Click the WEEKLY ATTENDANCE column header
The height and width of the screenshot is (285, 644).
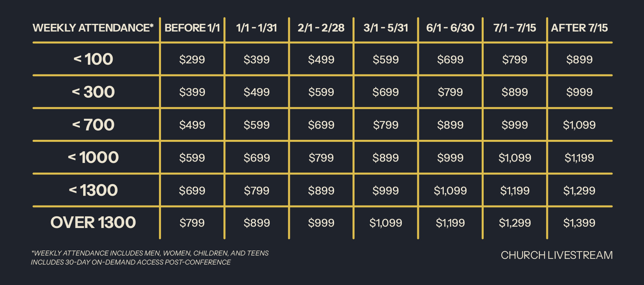[x=93, y=28]
